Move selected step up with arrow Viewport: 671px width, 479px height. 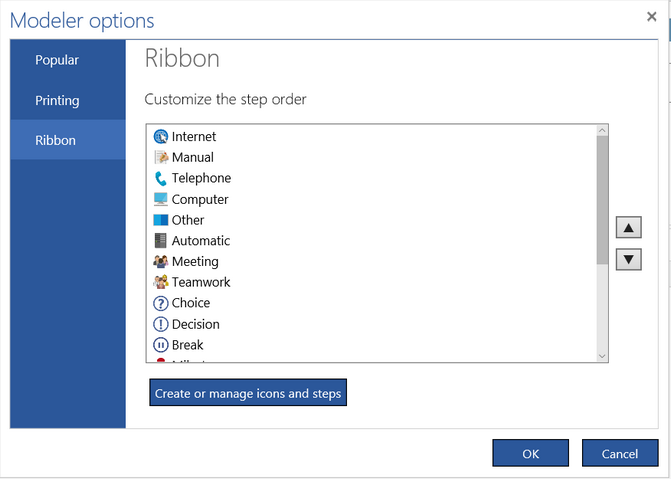coord(628,228)
